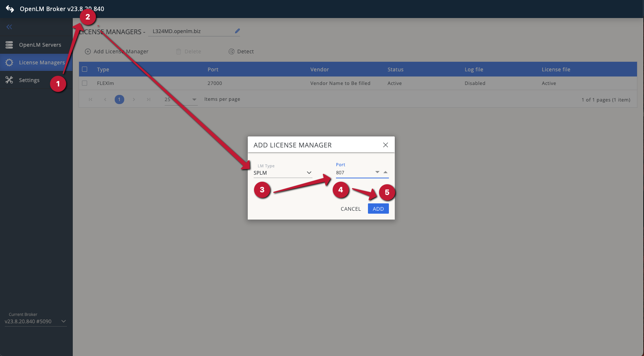644x356 pixels.
Task: Decrease the Port value with down arrow
Action: pyautogui.click(x=377, y=172)
